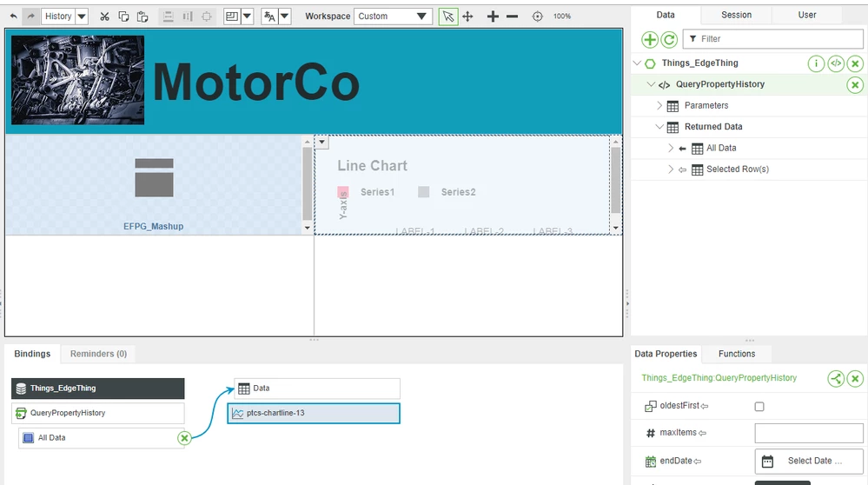The image size is (868, 485).
Task: Click the endDate Select Date button
Action: tap(809, 461)
